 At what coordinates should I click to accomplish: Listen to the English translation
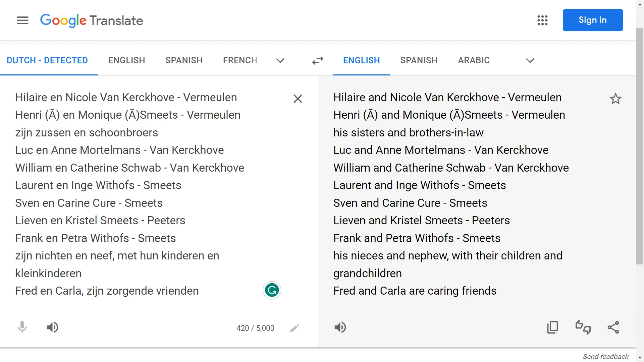tap(340, 327)
